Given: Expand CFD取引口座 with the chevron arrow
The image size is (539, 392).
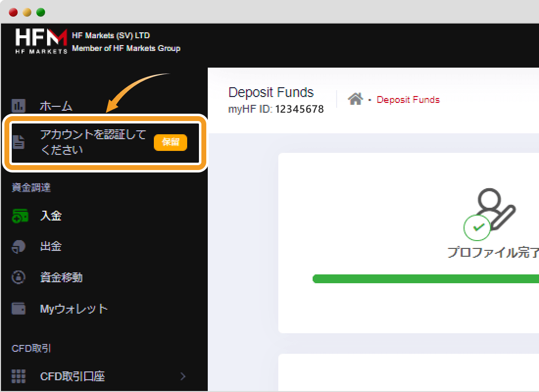Looking at the screenshot, I should click(x=183, y=376).
